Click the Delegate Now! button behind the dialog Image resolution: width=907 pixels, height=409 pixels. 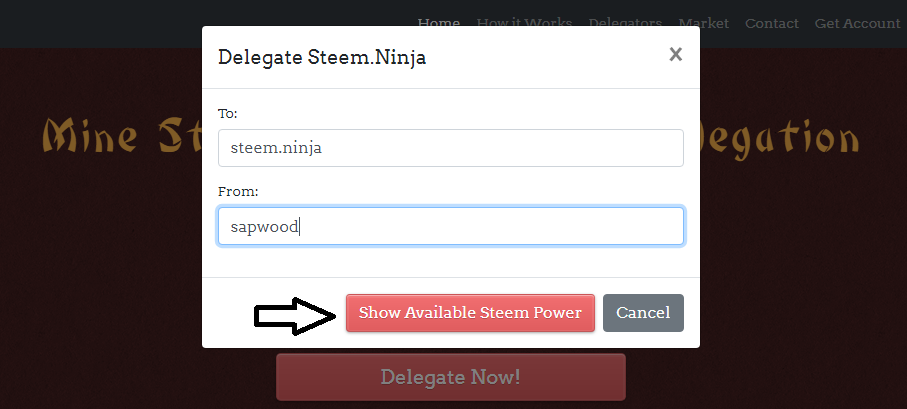point(451,377)
